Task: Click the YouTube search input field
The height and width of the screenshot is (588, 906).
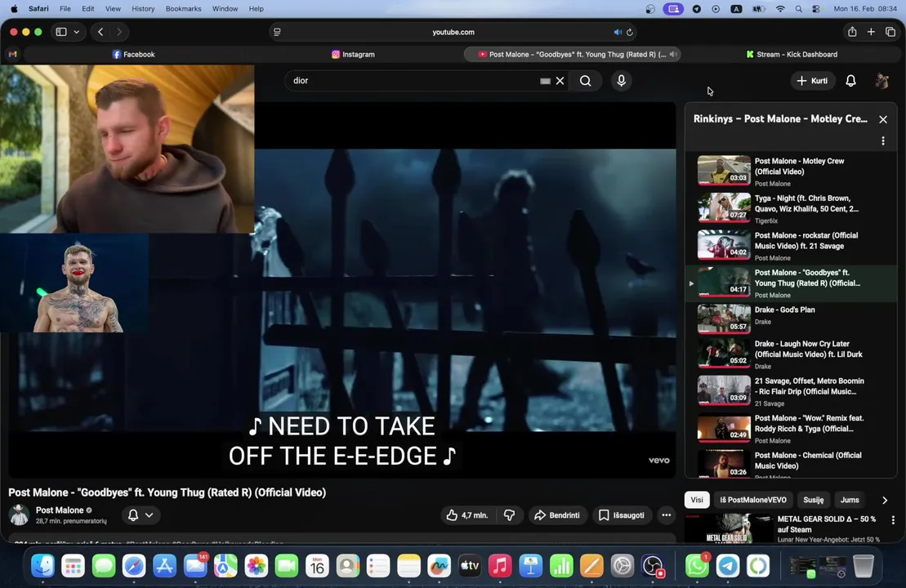Action: (x=414, y=81)
